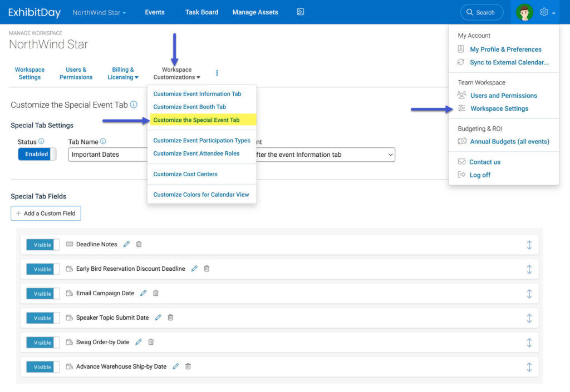This screenshot has width=570, height=392.
Task: Click reorder arrows for Swag Order-by Date
Action: [x=529, y=343]
